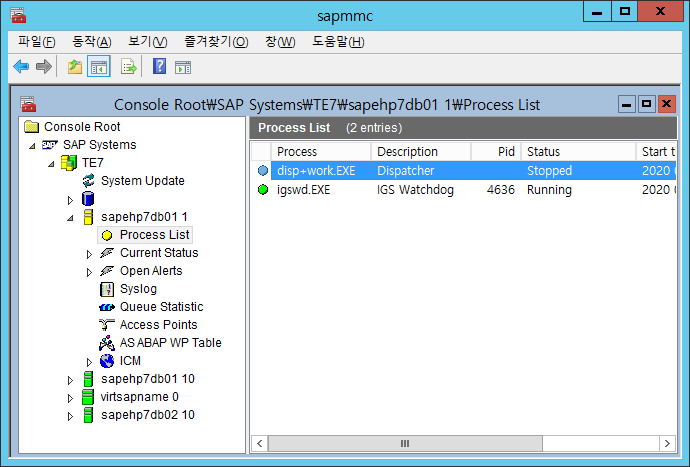Viewport: 690px width, 467px height.
Task: Select the igswd.EXE process name
Action: pos(303,190)
